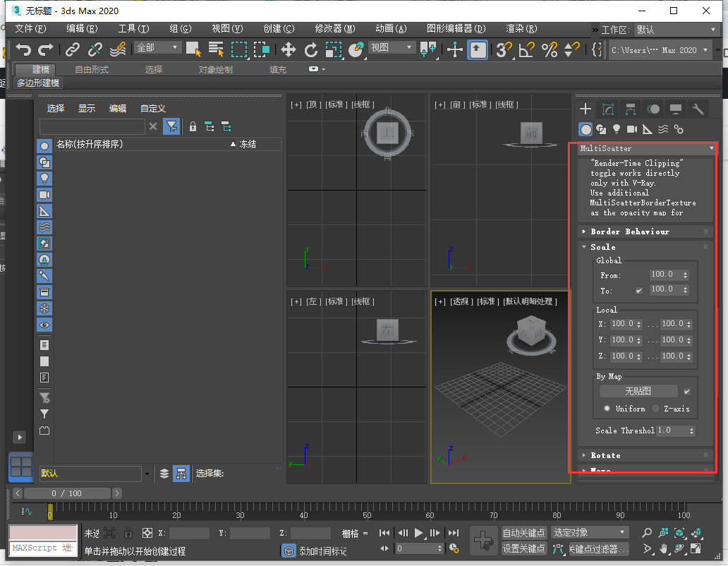Viewport: 728px width, 566px height.
Task: Click Bind to Space Warp icon
Action: click(x=118, y=49)
